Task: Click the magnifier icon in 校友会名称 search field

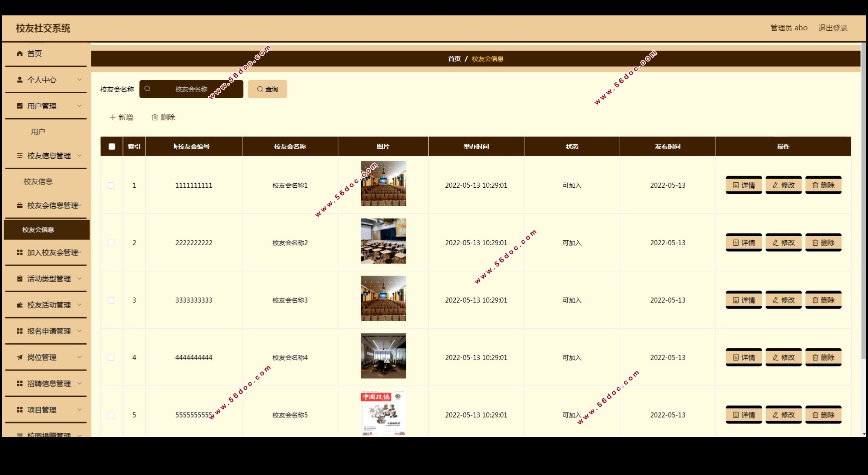Action: pos(147,89)
